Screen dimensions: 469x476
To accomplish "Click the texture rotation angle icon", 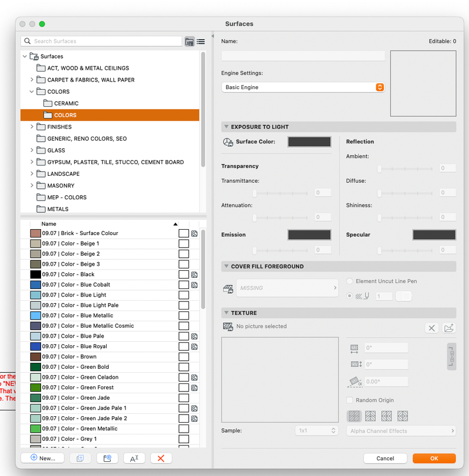I will coord(355,382).
